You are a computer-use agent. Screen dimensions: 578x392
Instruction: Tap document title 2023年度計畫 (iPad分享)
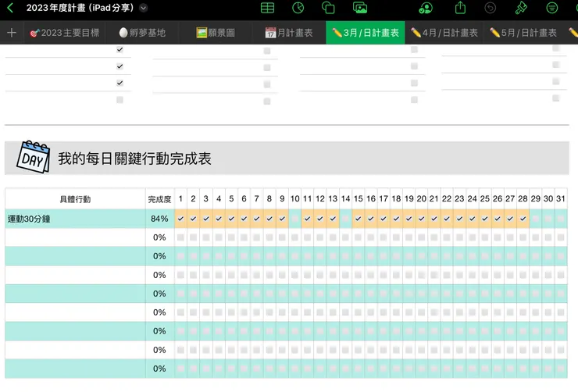pyautogui.click(x=80, y=8)
